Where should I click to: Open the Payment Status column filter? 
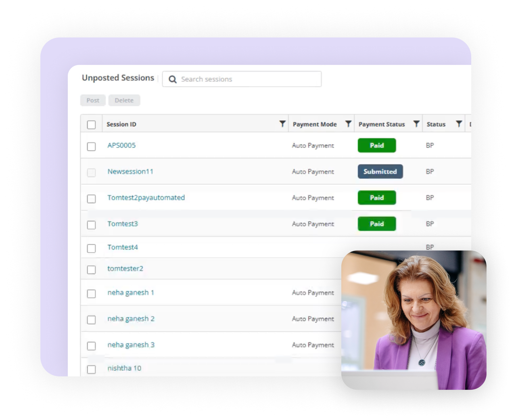pyautogui.click(x=416, y=124)
